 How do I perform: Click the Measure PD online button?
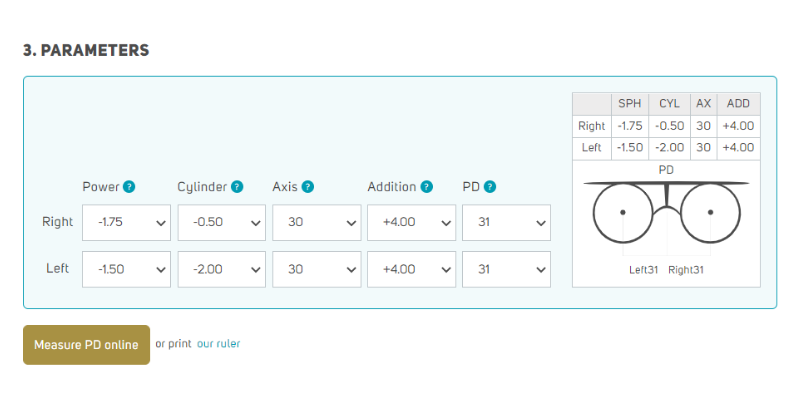tap(86, 345)
